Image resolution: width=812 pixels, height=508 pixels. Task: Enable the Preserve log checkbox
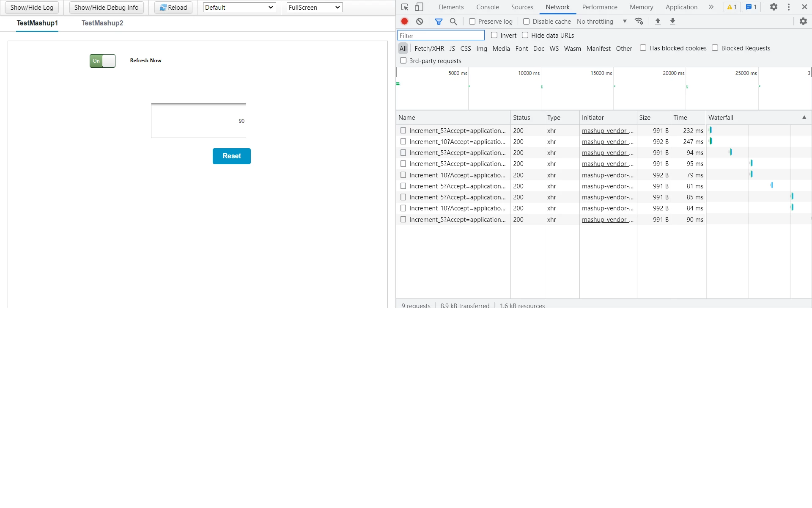472,21
